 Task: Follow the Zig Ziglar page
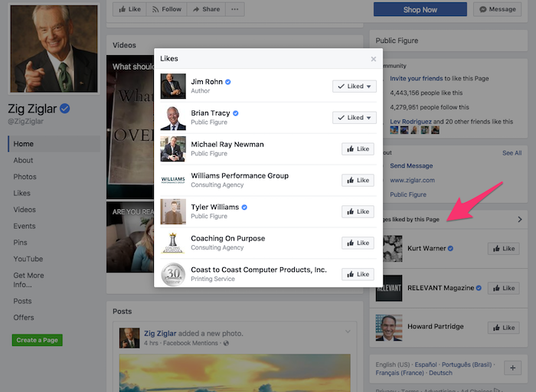[167, 9]
